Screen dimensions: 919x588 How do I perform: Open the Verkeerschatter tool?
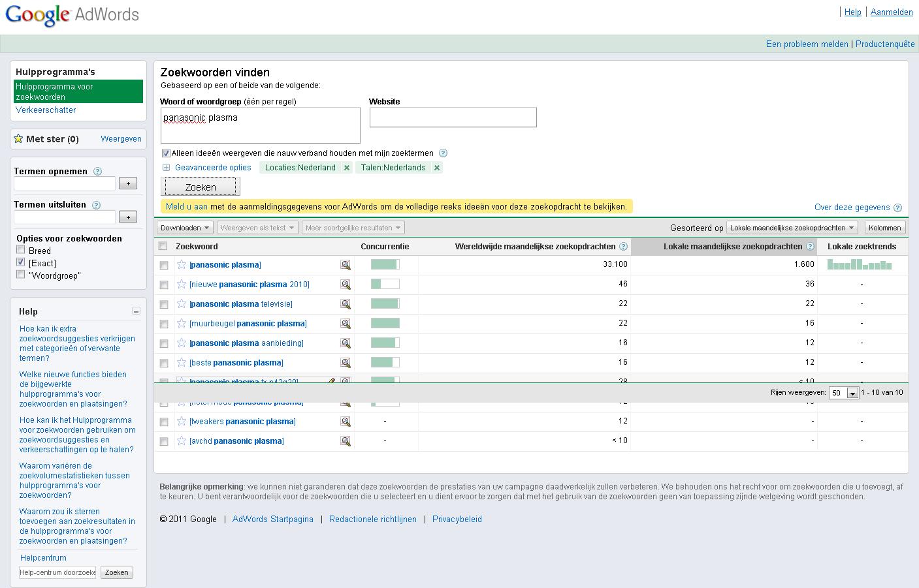[x=46, y=110]
